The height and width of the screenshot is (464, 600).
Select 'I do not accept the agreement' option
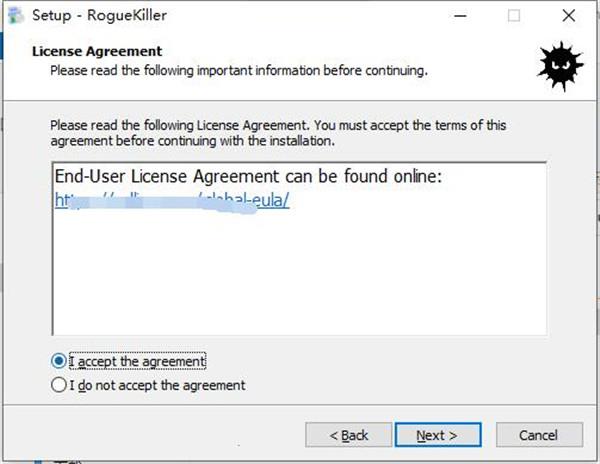click(x=59, y=384)
